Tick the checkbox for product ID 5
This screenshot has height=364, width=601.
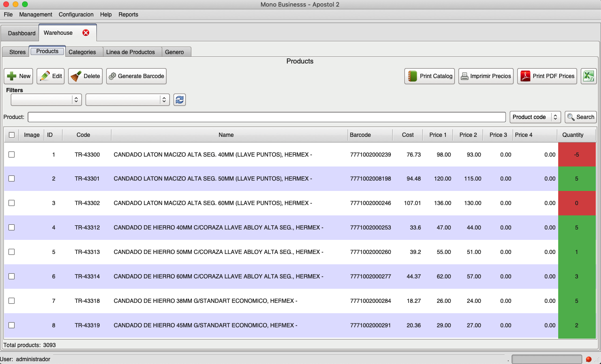[12, 252]
